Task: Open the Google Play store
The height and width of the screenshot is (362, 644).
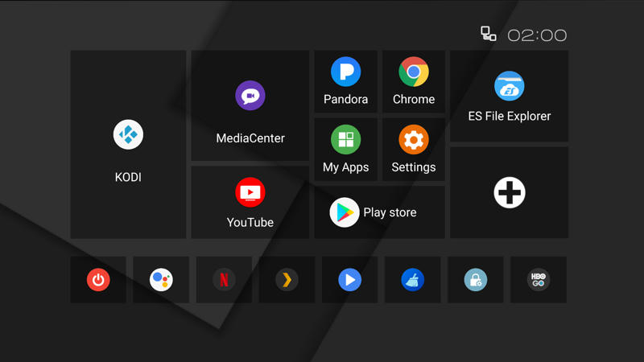Action: tap(379, 212)
